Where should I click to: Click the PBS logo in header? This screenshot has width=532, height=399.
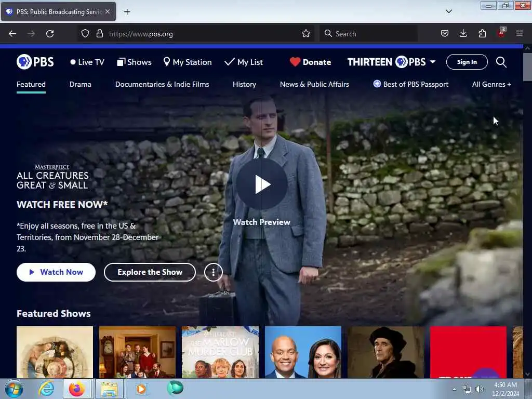[x=35, y=62]
